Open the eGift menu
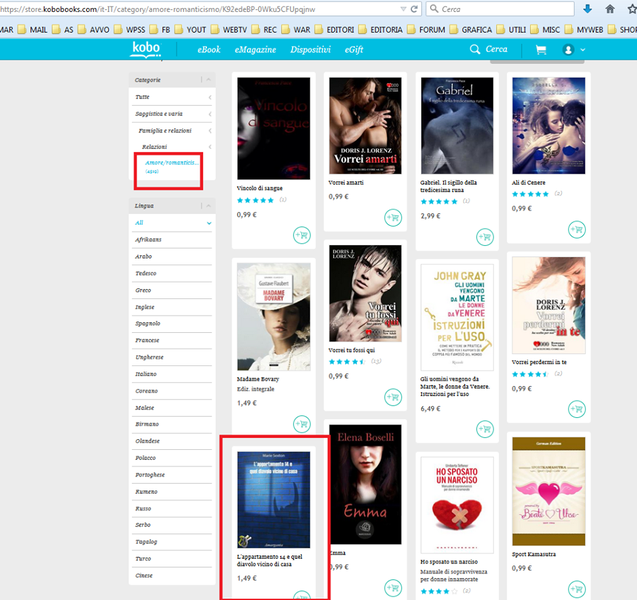Viewport: 637px width, 600px height. 354,50
